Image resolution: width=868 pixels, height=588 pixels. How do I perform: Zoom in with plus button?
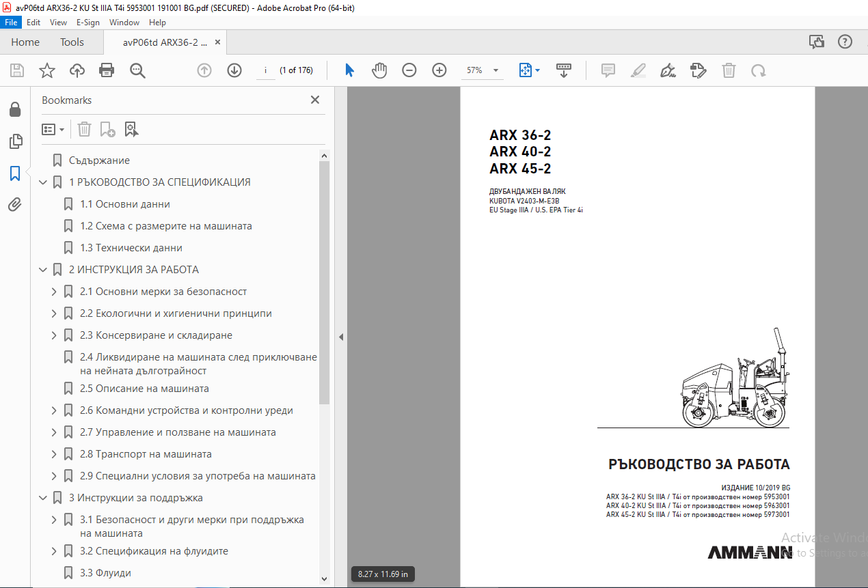tap(439, 70)
